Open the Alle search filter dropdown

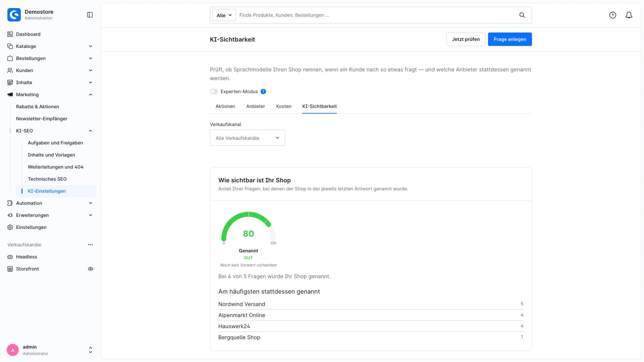(x=224, y=15)
